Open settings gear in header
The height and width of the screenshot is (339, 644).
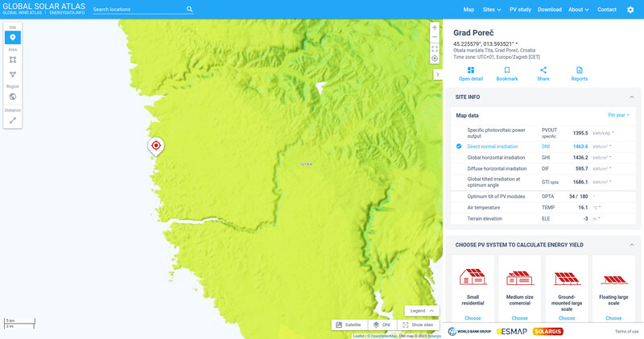tap(630, 10)
